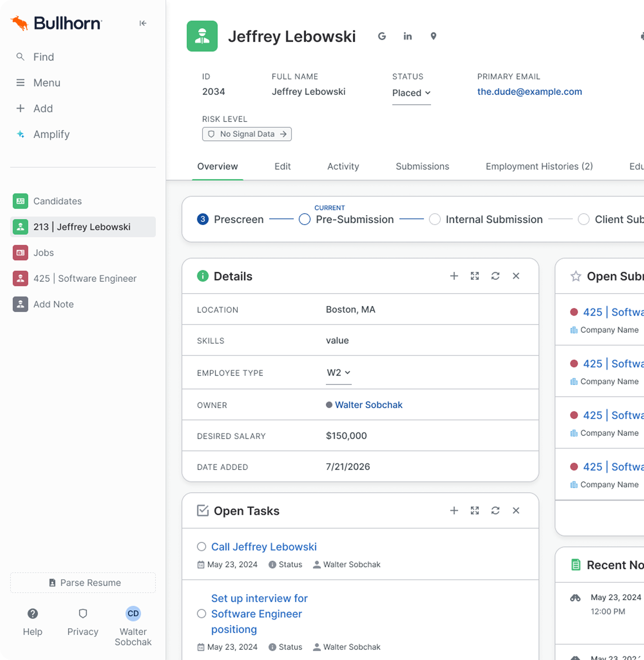644x660 pixels.
Task: Switch to the Submissions tab
Action: click(x=422, y=166)
